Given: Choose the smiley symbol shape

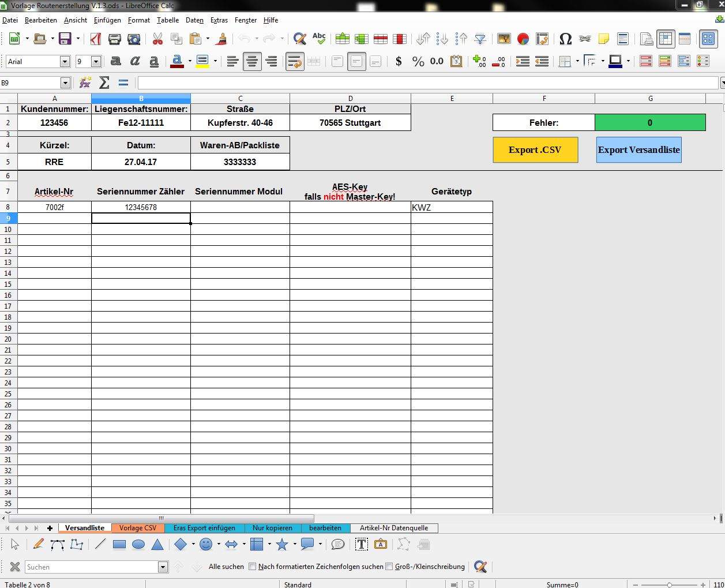Looking at the screenshot, I should click(x=206, y=544).
